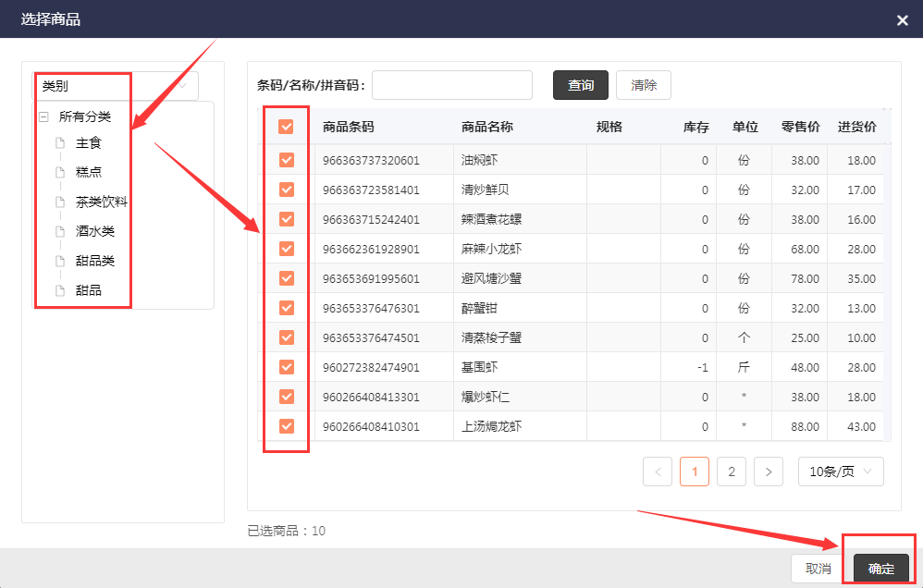Confirm selection with 确定 button
Viewport: 923px width, 588px height.
click(x=880, y=569)
